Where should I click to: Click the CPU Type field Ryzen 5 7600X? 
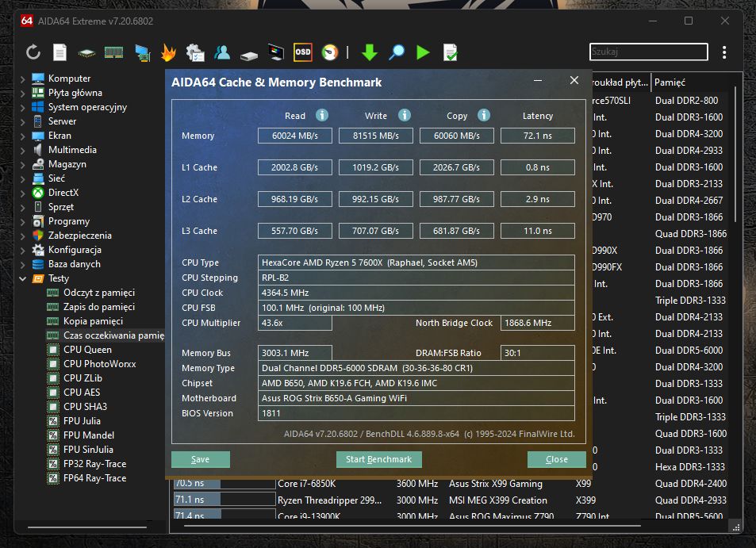point(416,263)
